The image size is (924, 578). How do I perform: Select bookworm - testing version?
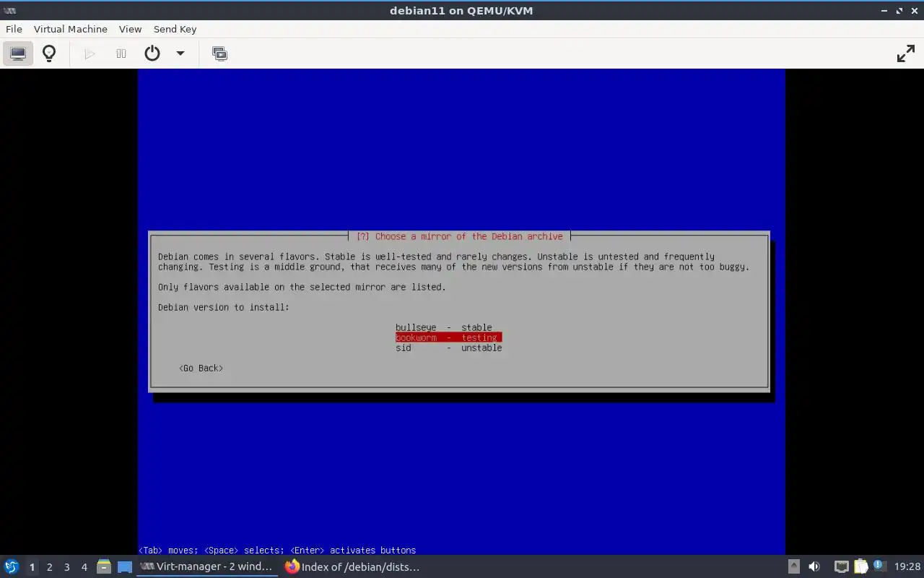click(448, 337)
